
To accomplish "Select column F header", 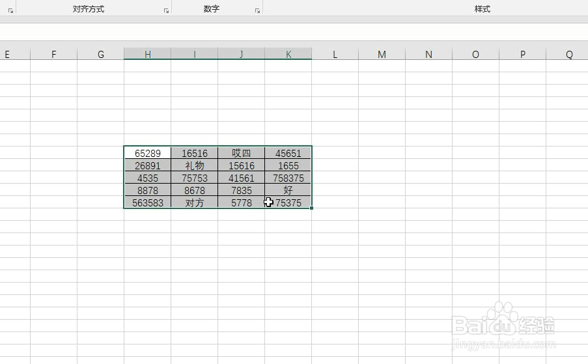I will [x=53, y=54].
